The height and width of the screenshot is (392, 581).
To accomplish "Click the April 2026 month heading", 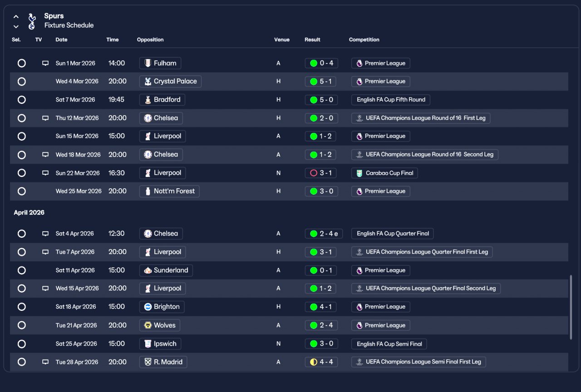I will (29, 212).
